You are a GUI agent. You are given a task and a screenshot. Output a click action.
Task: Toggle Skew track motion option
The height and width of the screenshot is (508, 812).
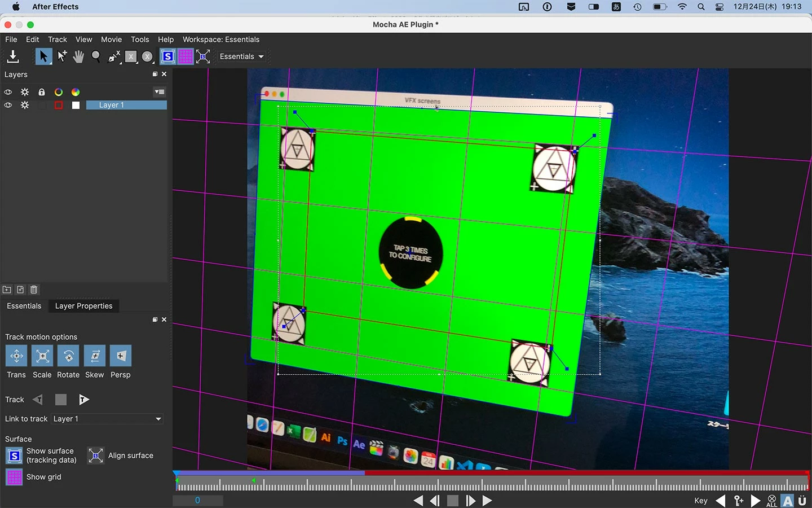pyautogui.click(x=95, y=356)
